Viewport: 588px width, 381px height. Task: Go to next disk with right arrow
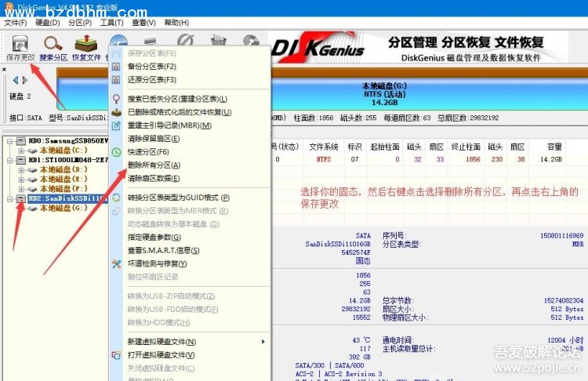click(25, 80)
